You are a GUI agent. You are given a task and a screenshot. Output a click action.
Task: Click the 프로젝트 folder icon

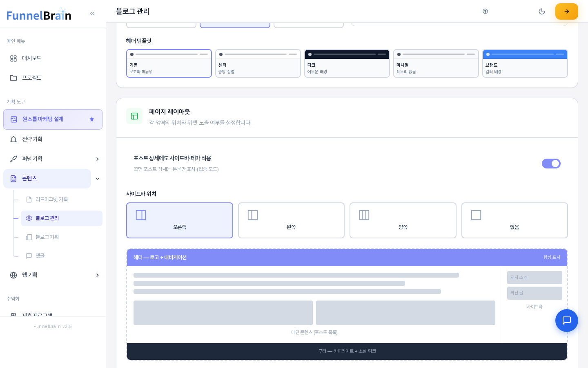click(13, 78)
